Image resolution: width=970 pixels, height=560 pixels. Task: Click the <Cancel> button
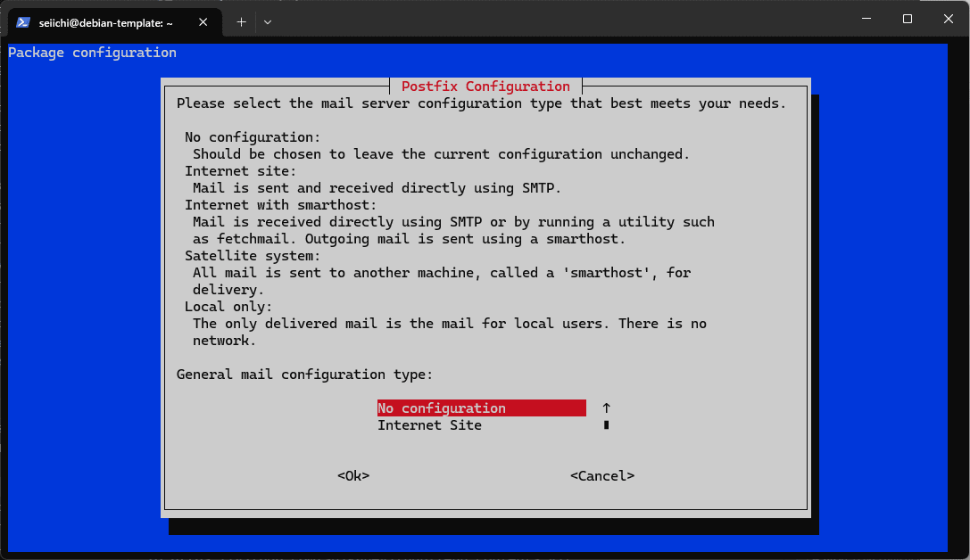pyautogui.click(x=602, y=476)
